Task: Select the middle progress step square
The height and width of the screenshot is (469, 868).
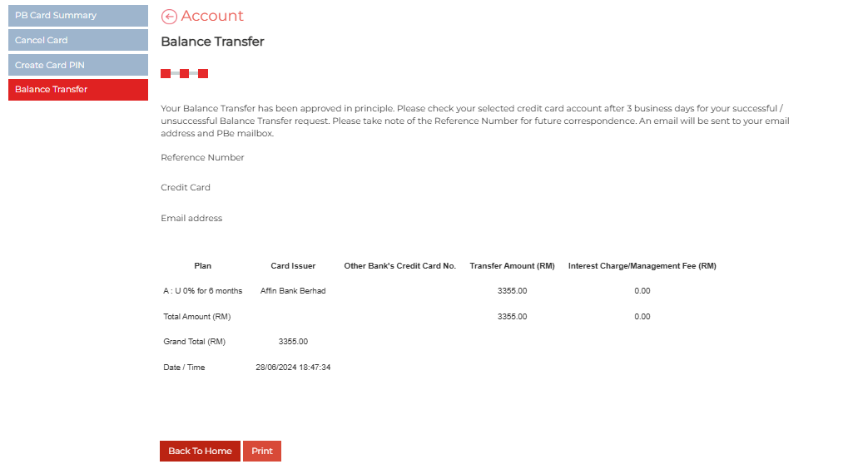Action: (x=184, y=74)
